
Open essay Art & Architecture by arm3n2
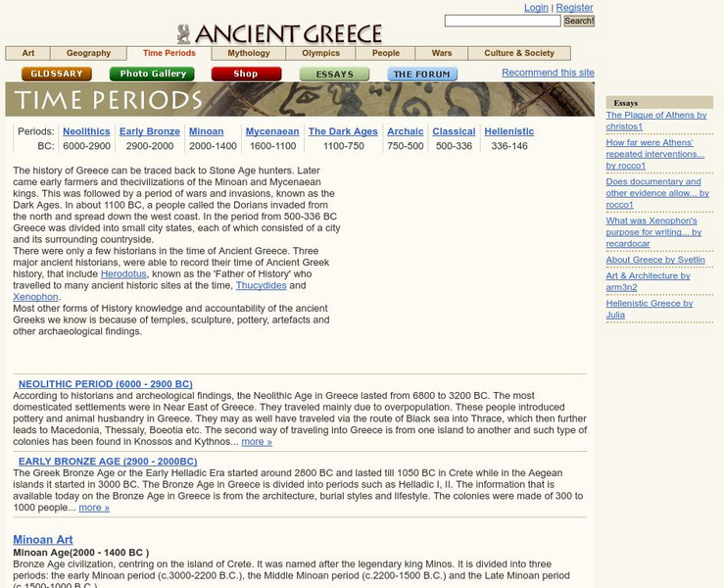point(649,281)
